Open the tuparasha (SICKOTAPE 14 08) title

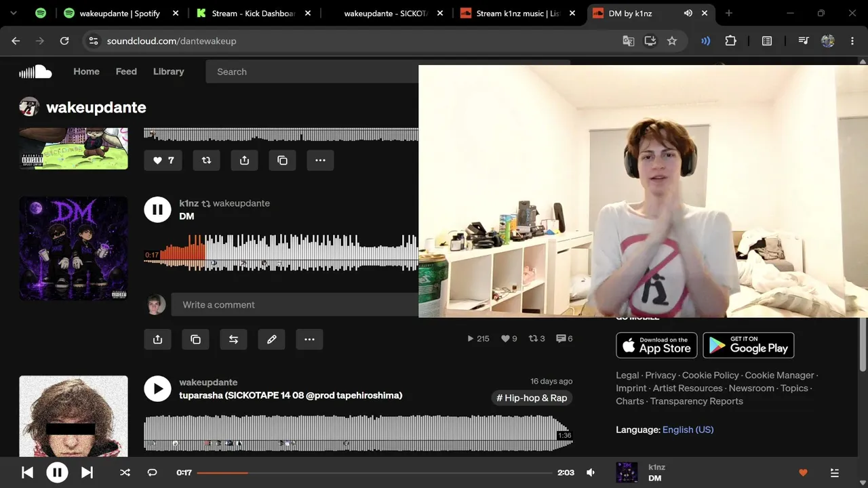(x=290, y=395)
